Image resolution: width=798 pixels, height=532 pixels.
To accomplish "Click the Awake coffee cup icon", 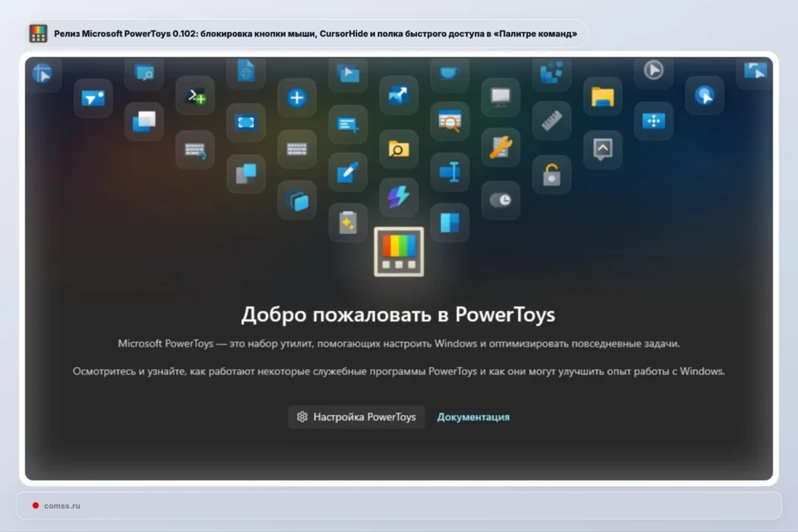I will point(450,72).
